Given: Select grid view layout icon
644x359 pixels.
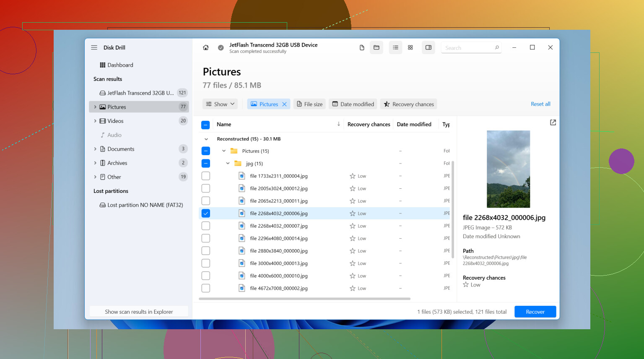Looking at the screenshot, I should coord(410,47).
